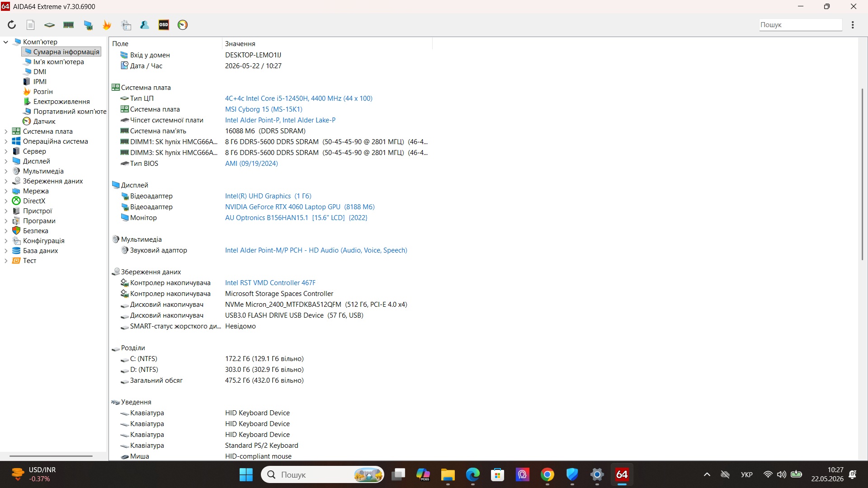Expand the Операційна система tree node

[x=6, y=141]
